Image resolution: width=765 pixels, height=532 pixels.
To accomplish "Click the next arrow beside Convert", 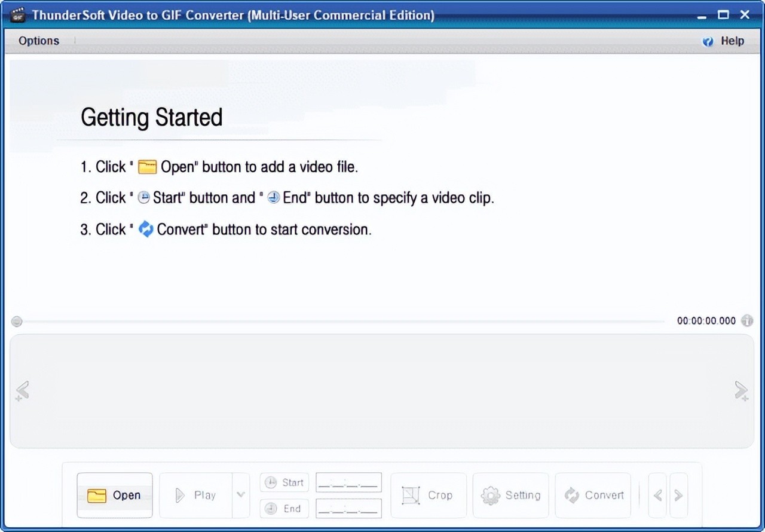I will [678, 495].
